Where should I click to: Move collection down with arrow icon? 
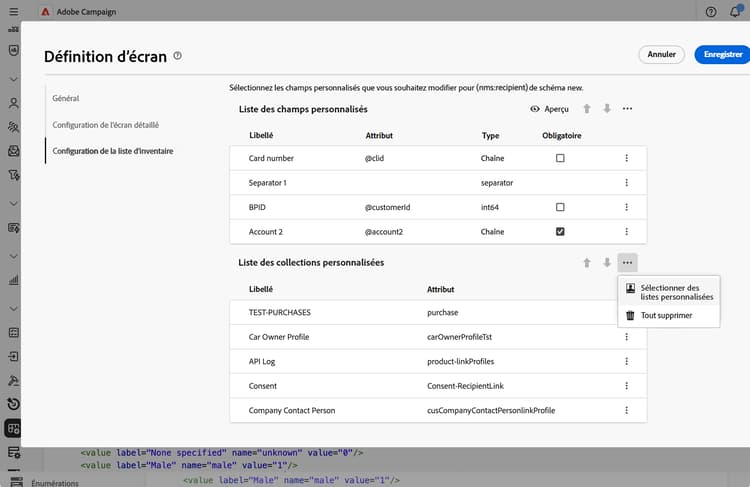pos(607,263)
